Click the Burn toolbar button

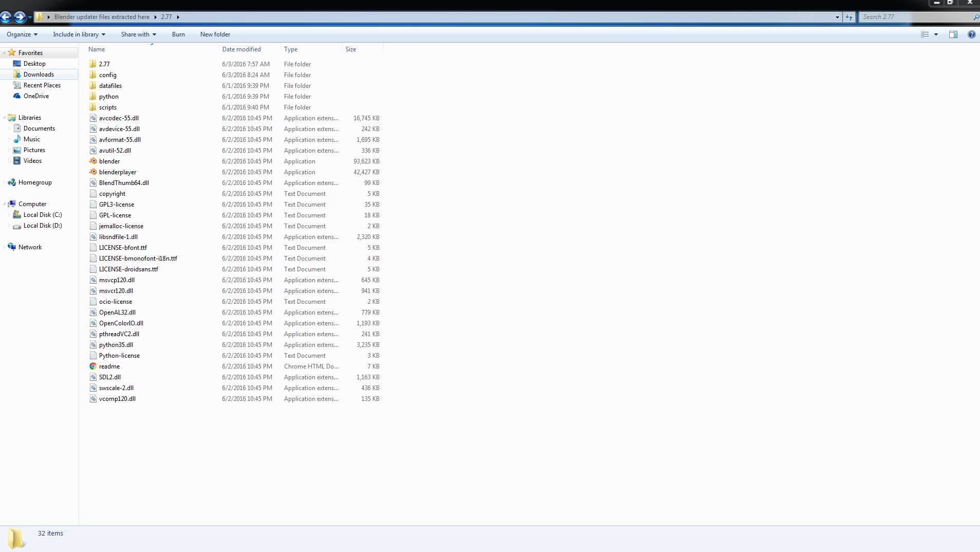click(178, 34)
